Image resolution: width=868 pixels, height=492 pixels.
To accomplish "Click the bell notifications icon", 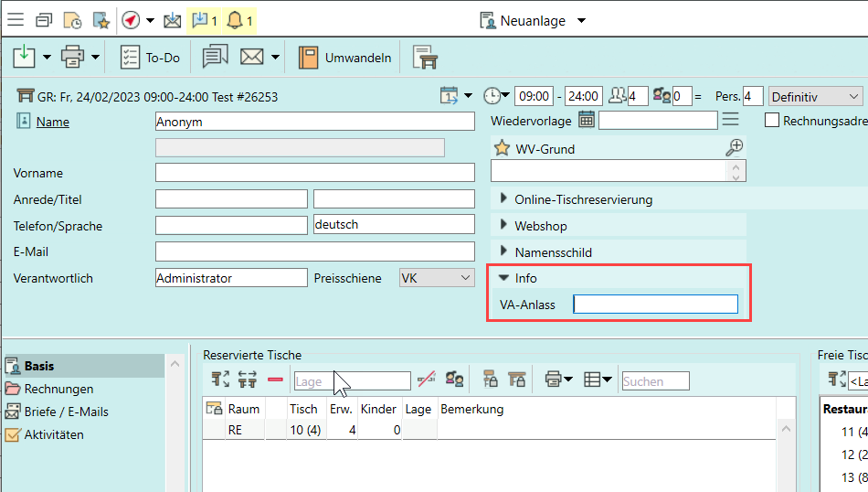I will pos(235,20).
